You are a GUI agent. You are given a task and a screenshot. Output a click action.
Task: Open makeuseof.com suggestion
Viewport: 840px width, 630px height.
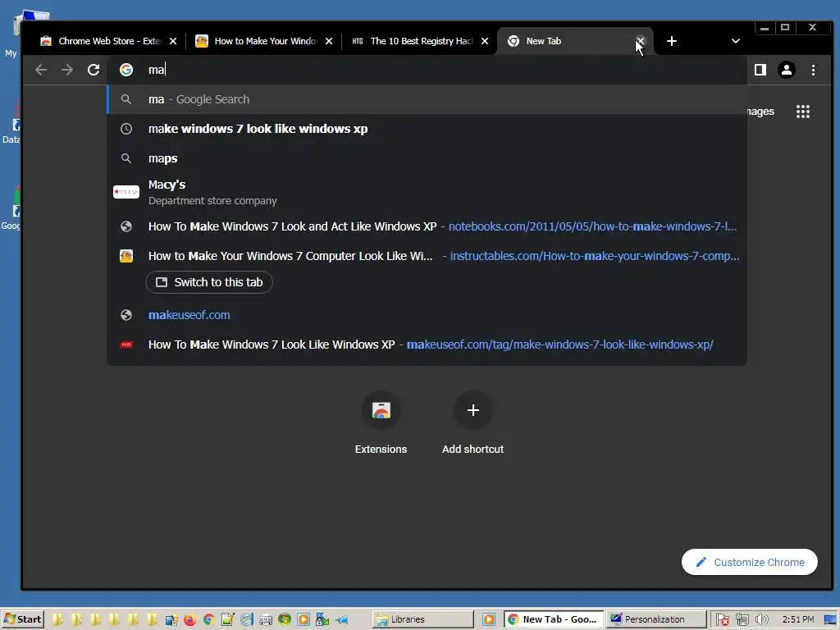pos(427,315)
